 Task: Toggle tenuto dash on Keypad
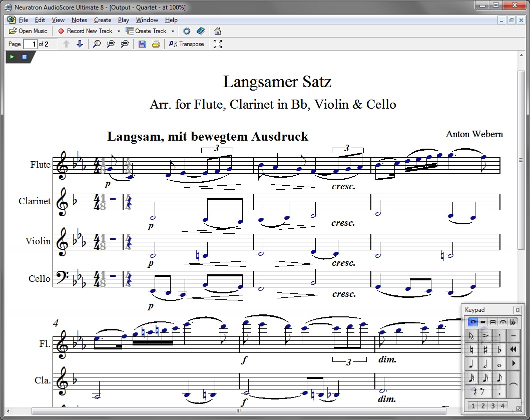click(x=514, y=335)
